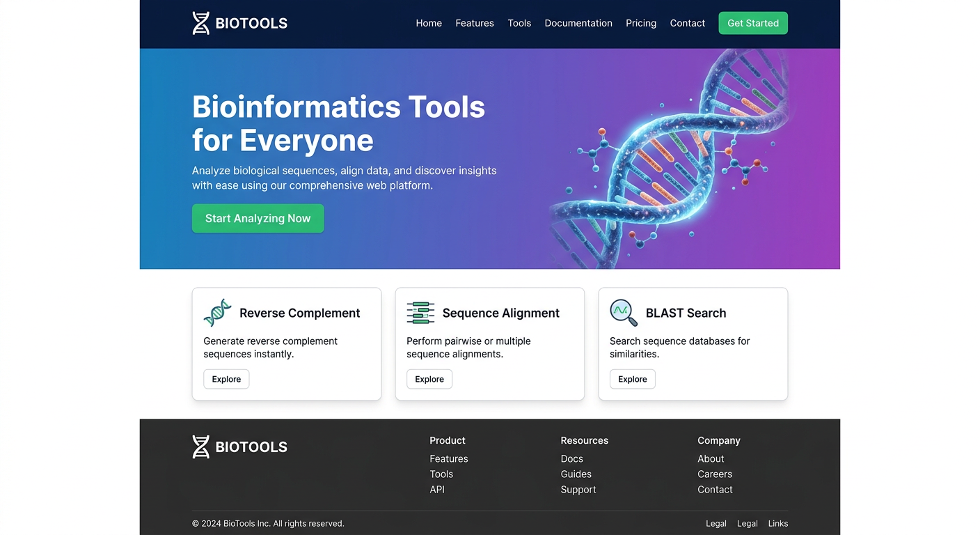The height and width of the screenshot is (535, 980).
Task: Open the Careers link under Company
Action: [x=714, y=474]
